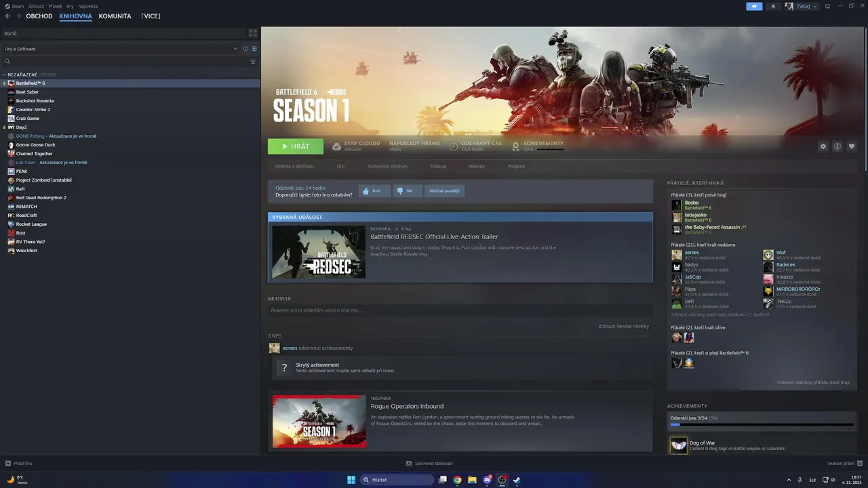Open Komunitní centrum link
Screen dimensions: 868x488
388,166
